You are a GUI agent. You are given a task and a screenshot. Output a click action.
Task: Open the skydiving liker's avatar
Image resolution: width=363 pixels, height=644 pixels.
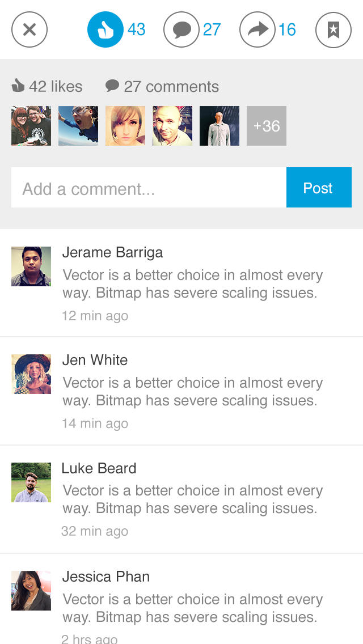[78, 126]
